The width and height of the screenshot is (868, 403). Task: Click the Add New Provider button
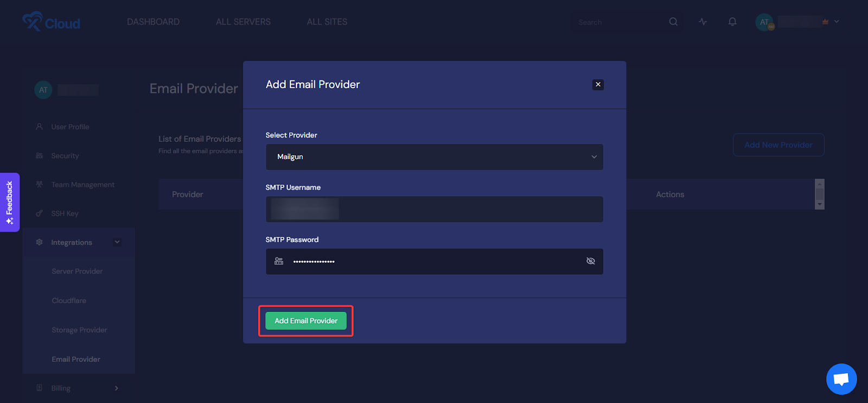click(x=778, y=145)
